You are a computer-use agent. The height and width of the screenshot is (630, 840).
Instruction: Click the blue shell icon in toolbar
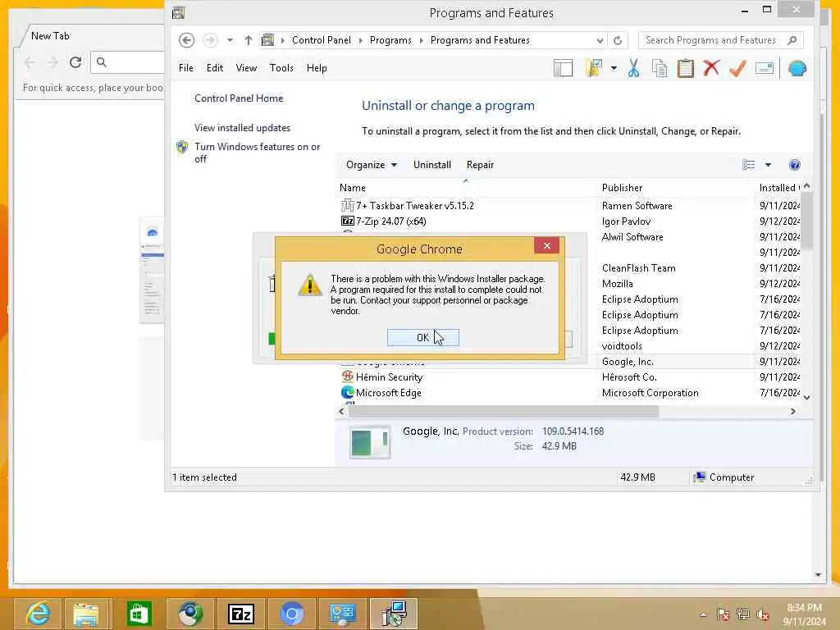tap(797, 68)
